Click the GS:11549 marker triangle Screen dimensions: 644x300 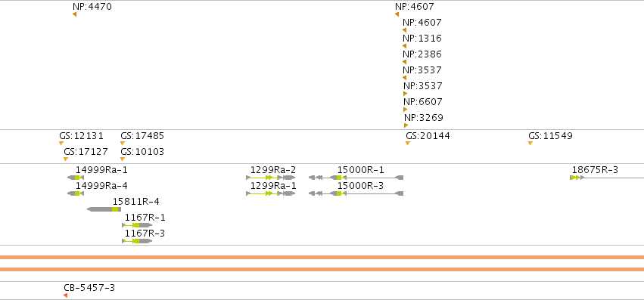click(x=530, y=144)
